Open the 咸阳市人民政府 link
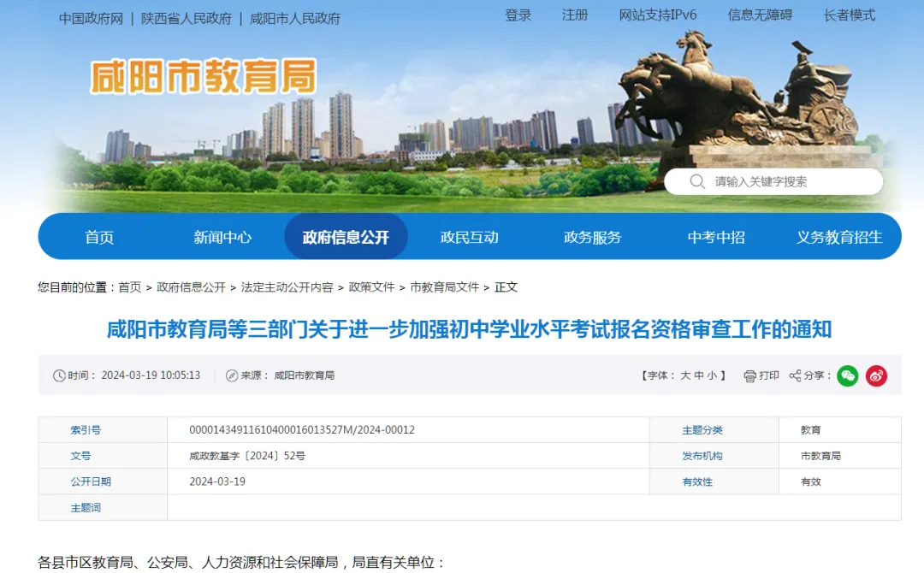 coord(295,19)
